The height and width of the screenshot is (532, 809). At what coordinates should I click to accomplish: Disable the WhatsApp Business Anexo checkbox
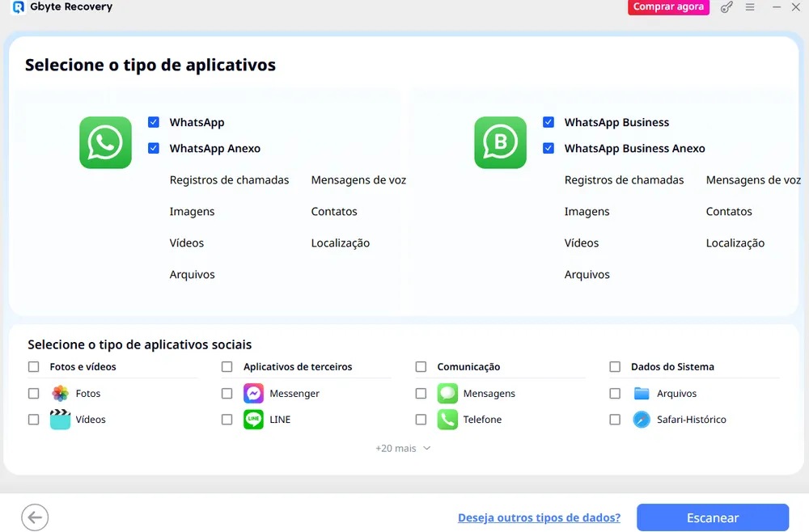click(549, 148)
